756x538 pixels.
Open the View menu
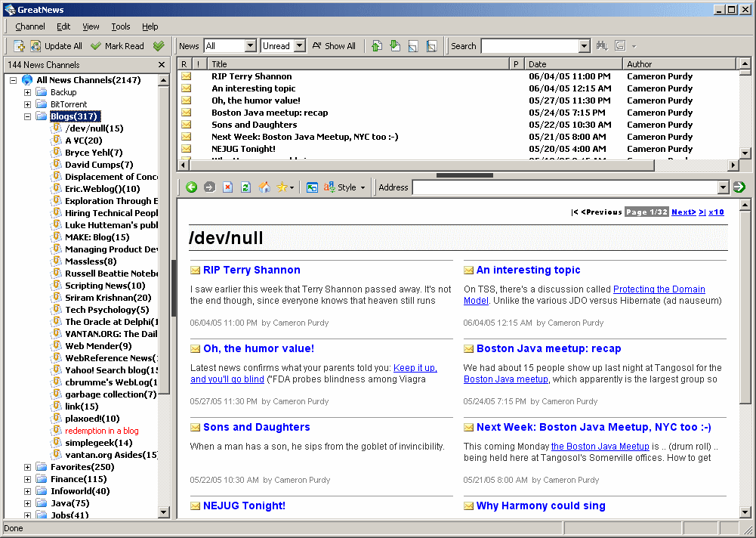pos(91,26)
